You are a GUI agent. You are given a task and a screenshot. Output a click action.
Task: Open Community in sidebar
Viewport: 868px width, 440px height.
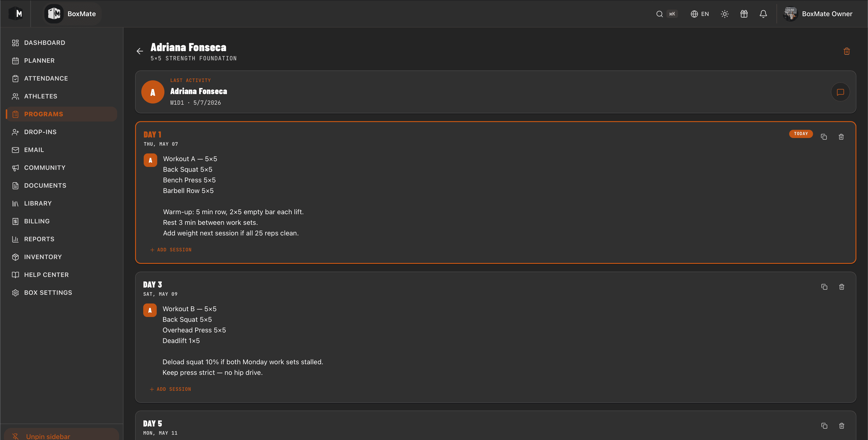(61, 168)
